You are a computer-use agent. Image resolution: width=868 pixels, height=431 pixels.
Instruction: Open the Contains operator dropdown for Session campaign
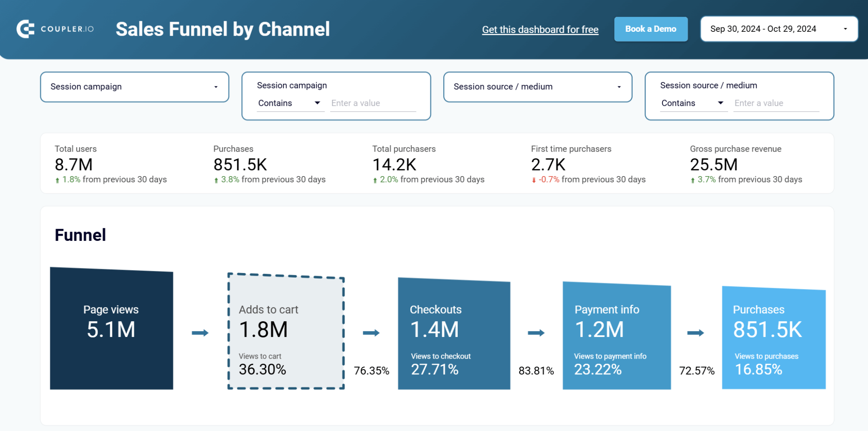(317, 103)
